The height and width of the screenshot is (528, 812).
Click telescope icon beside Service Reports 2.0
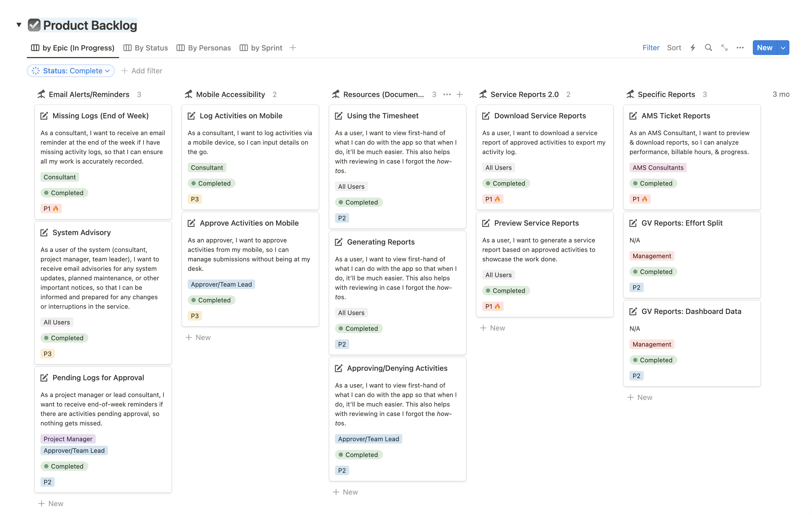(x=483, y=94)
